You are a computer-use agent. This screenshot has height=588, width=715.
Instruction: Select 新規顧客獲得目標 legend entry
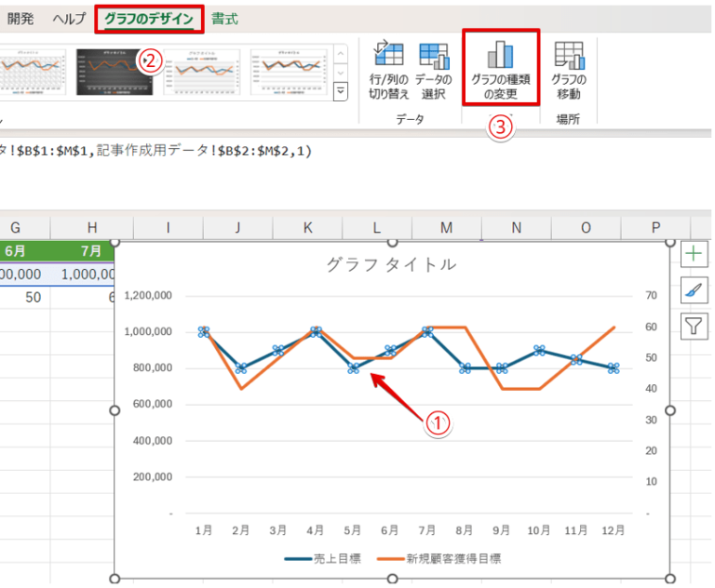[438, 559]
